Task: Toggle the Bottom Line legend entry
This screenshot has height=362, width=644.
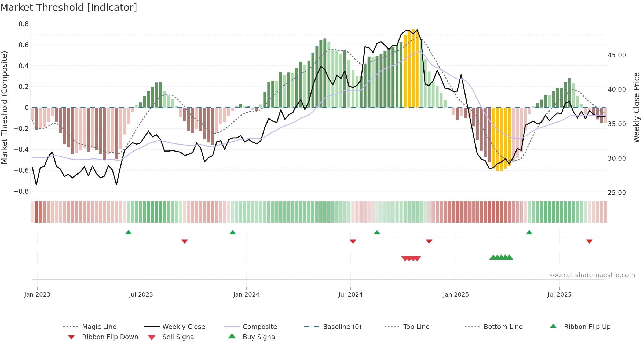Action: pyautogui.click(x=494, y=327)
